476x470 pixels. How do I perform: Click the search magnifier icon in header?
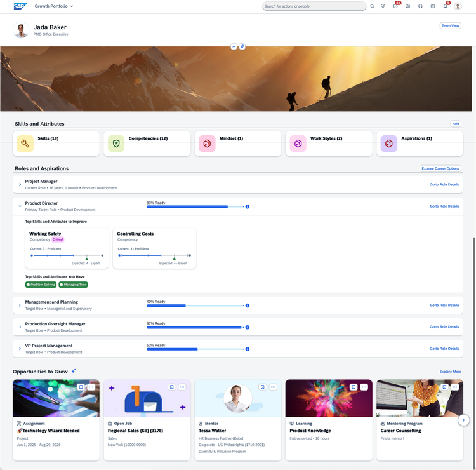(x=372, y=6)
